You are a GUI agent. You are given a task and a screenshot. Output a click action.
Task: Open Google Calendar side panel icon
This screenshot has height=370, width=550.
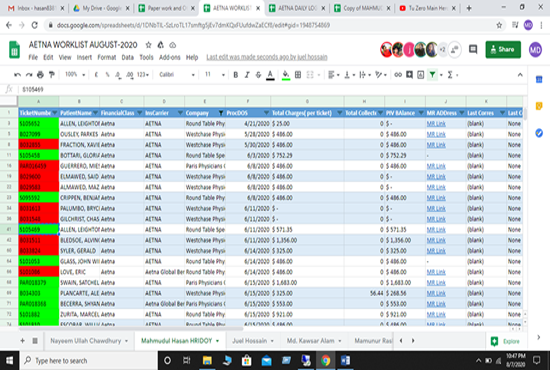coord(539,80)
